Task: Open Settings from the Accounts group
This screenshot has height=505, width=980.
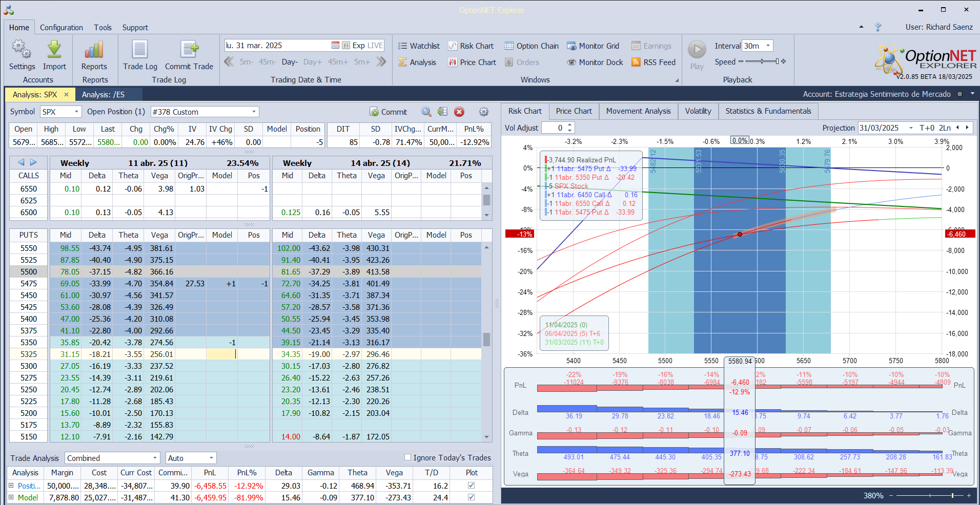Action: 22,55
